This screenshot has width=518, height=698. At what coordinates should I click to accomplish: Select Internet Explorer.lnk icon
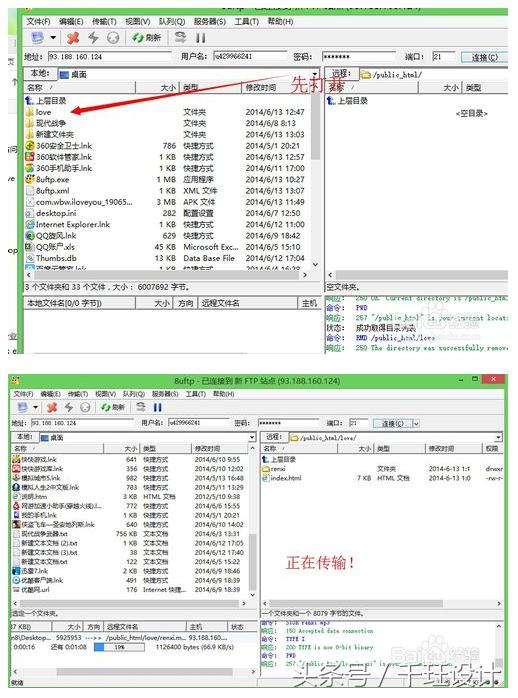pyautogui.click(x=30, y=224)
